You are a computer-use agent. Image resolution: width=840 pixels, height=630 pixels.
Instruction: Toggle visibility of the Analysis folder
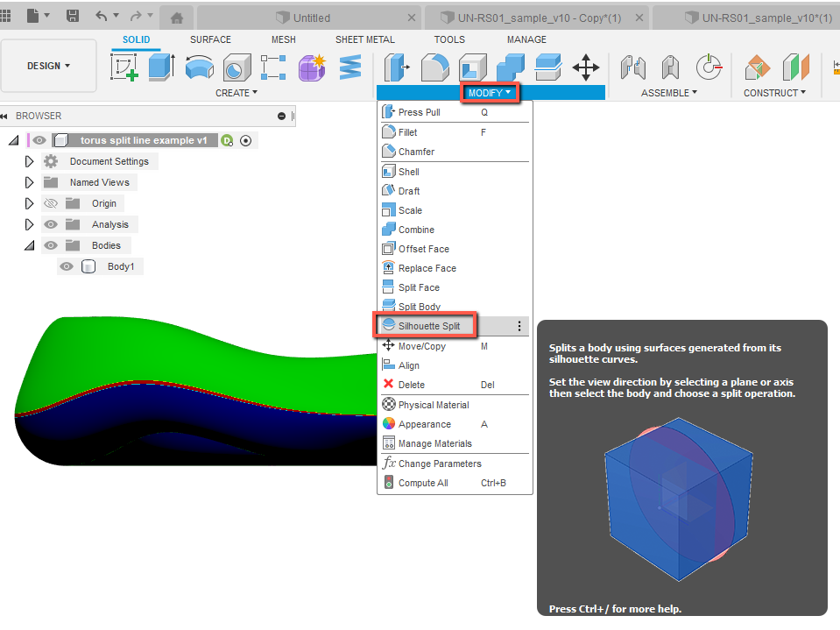51,223
